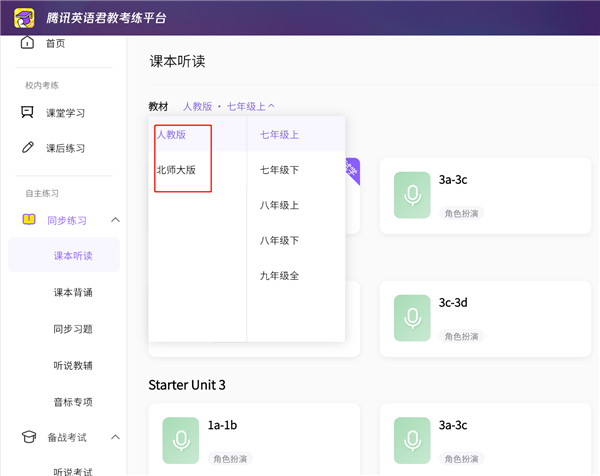Select 北师大版 in the textbook list
The image size is (600, 476).
click(176, 170)
